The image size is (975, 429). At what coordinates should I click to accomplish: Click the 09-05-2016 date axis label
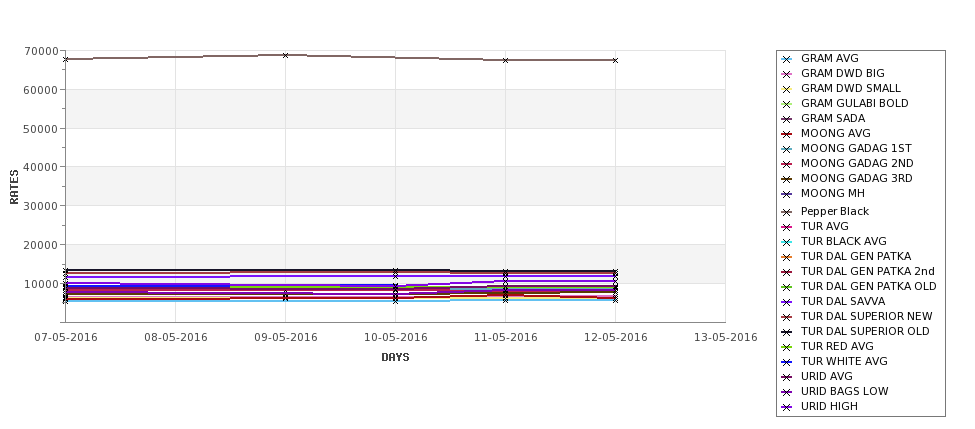pyautogui.click(x=285, y=337)
